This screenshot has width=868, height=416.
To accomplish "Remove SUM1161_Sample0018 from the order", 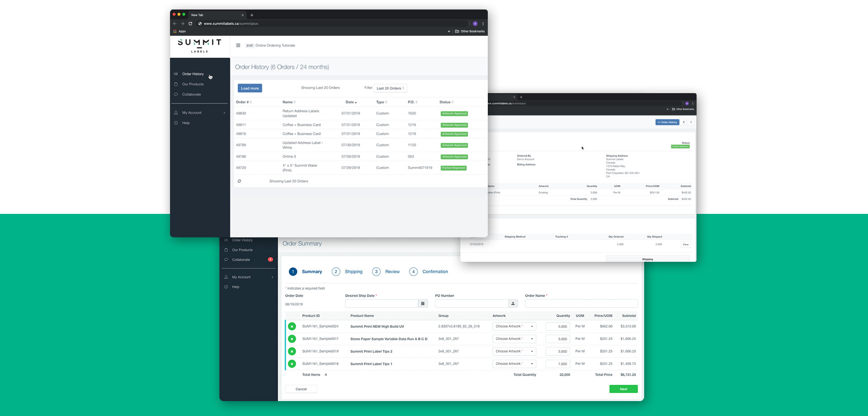I will pos(292,364).
